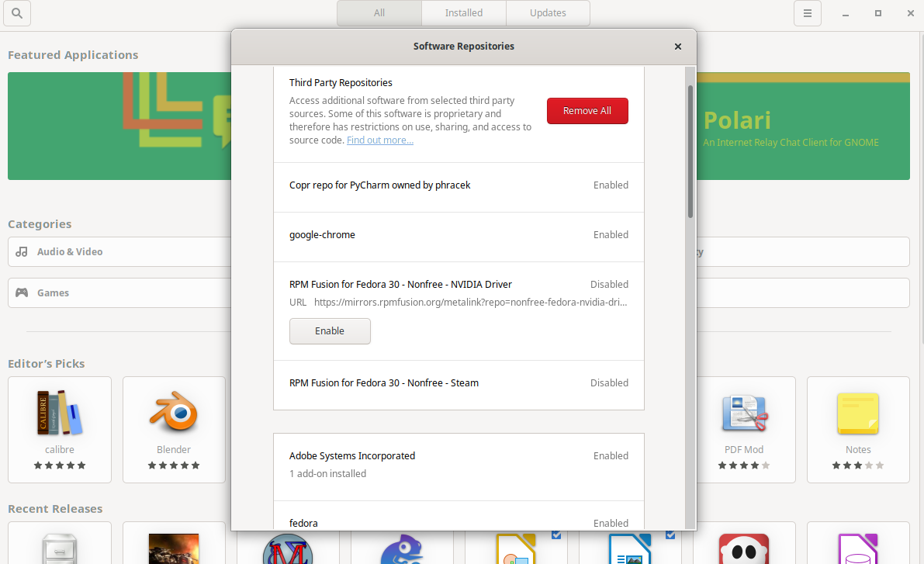
Task: Open the PDF Mod app icon
Action: pyautogui.click(x=744, y=413)
